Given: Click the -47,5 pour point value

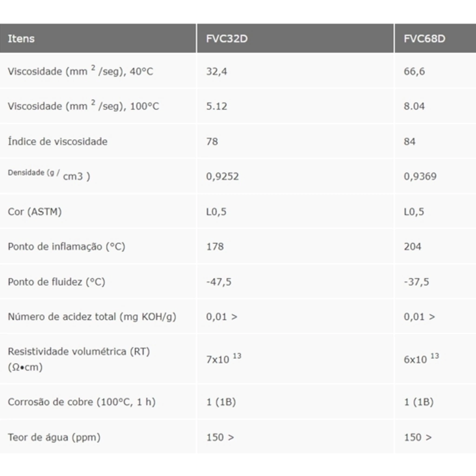Looking at the screenshot, I should (218, 282).
